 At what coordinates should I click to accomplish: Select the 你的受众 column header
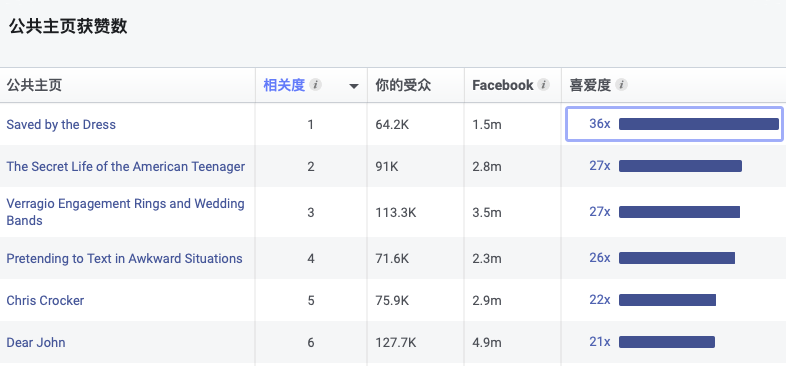403,85
